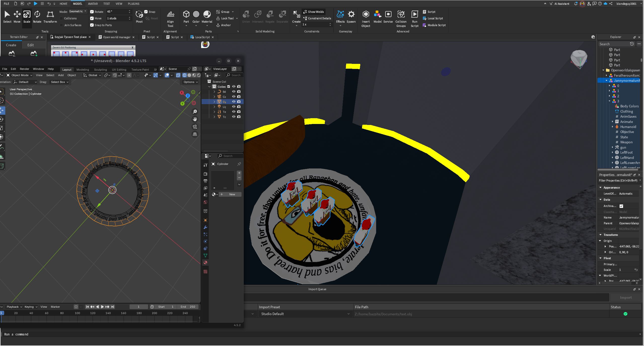Open the Effects gameplay menu

340,17
